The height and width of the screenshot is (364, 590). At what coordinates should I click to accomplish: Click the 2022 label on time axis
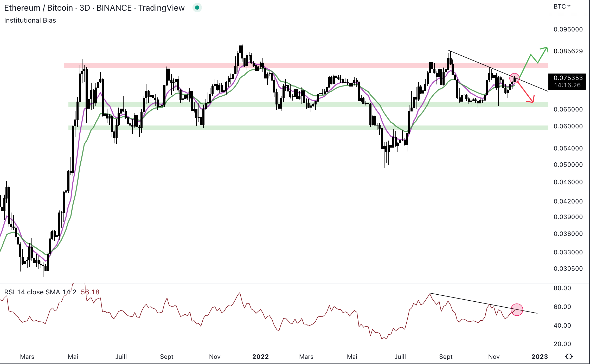260,356
